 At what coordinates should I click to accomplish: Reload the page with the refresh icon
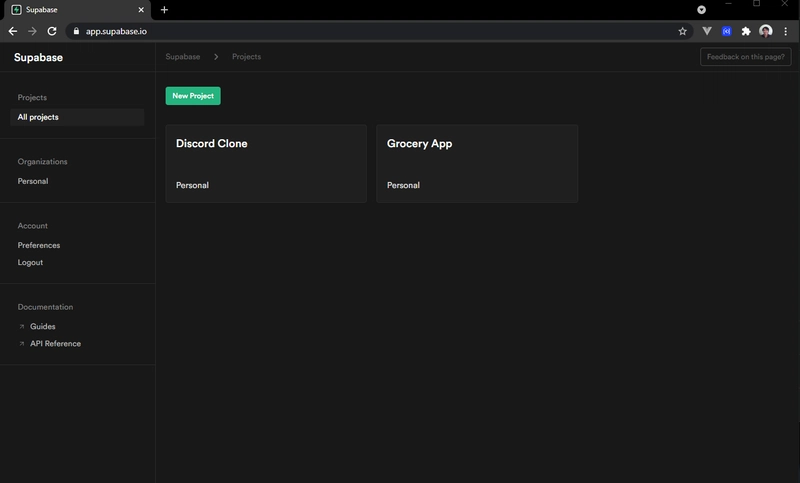pos(52,31)
